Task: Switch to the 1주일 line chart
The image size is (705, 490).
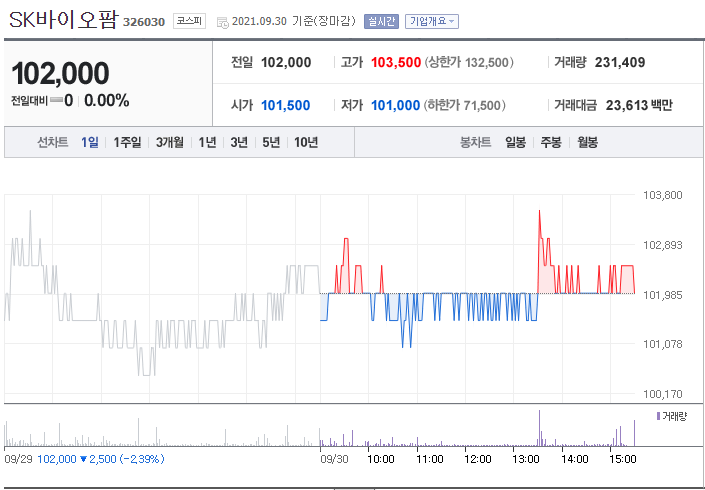Action: coord(127,143)
